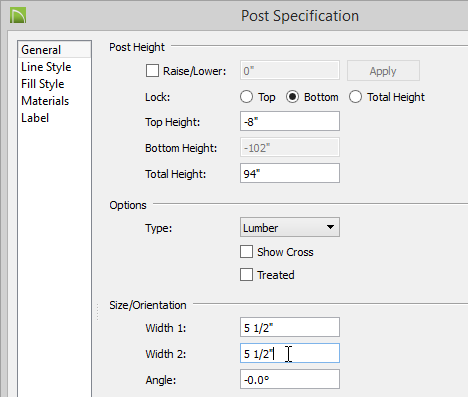Viewport: 468px width, 397px height.
Task: Click the Angle input field
Action: click(290, 379)
